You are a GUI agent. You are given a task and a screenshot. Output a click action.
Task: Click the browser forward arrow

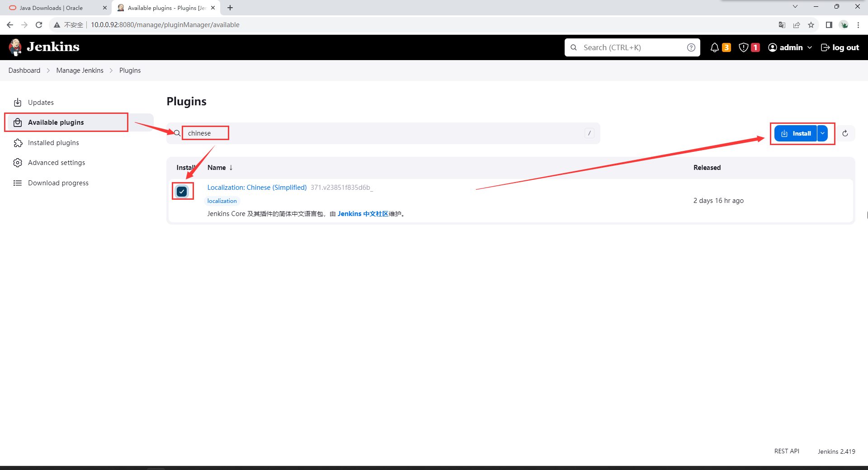click(x=24, y=25)
